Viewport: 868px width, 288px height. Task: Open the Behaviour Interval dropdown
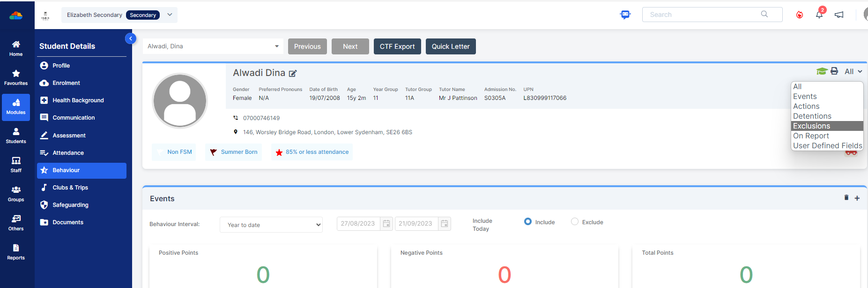pos(271,225)
